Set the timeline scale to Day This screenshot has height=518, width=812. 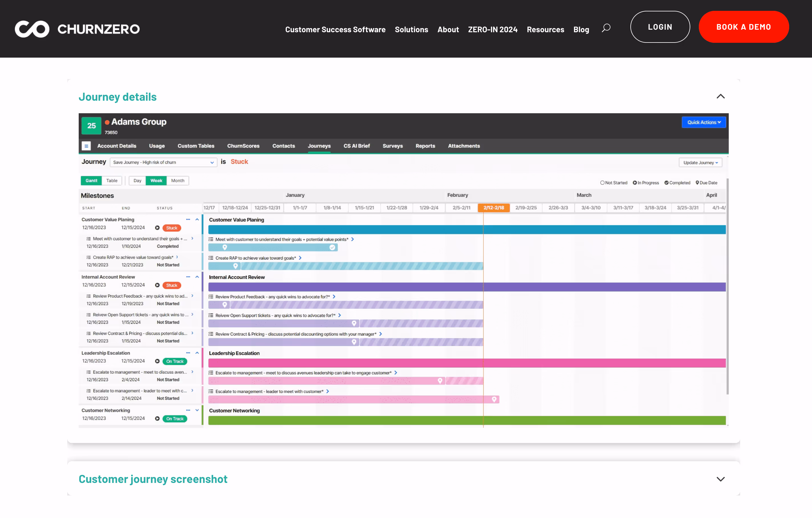coord(137,181)
